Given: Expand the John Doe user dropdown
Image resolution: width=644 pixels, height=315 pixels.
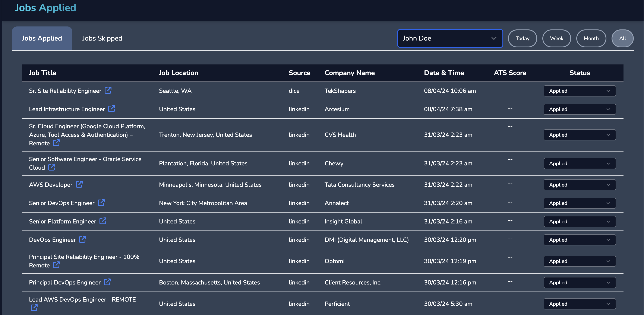Looking at the screenshot, I should click(x=450, y=38).
